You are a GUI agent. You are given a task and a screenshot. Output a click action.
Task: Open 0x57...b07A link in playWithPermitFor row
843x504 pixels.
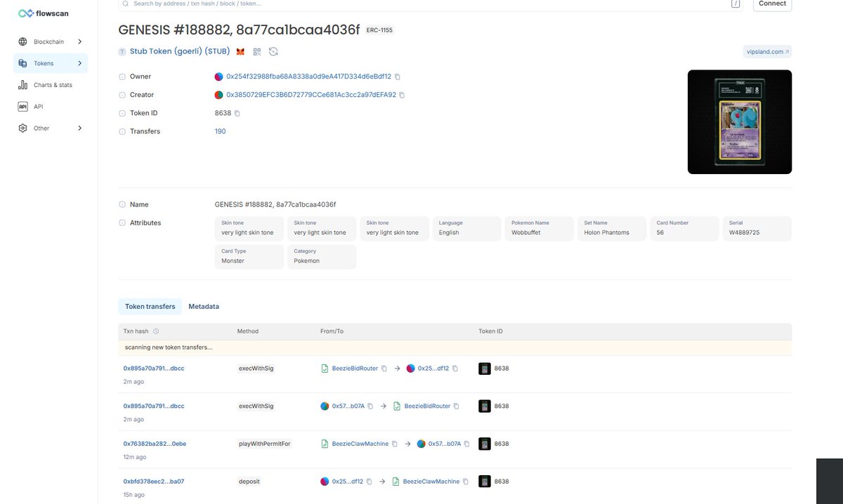tap(444, 444)
